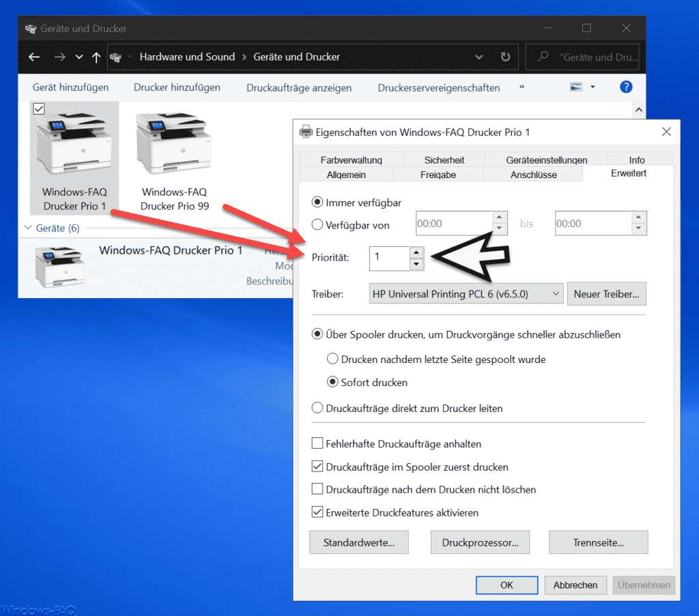This screenshot has width=699, height=616.
Task: Increase the start time with up arrow
Action: click(499, 217)
